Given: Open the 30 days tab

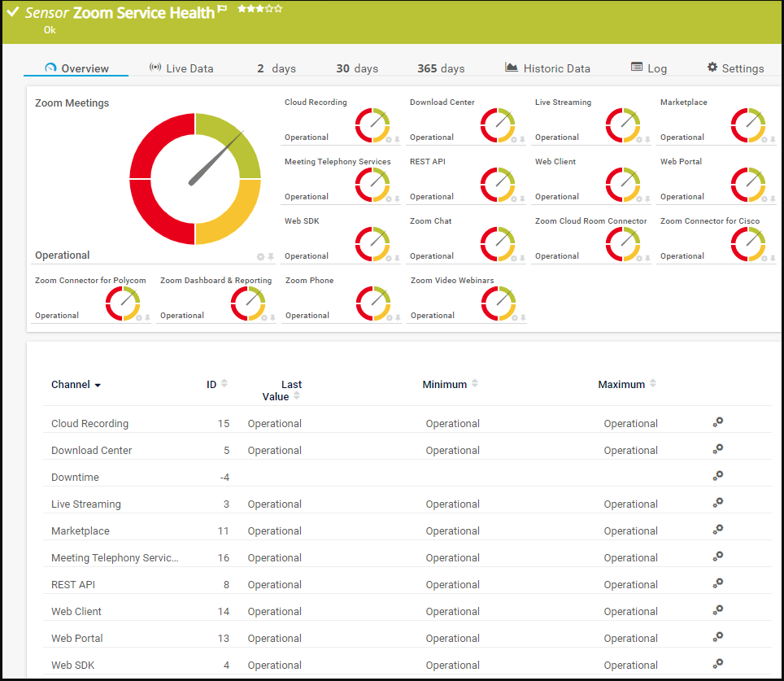Looking at the screenshot, I should tap(357, 68).
